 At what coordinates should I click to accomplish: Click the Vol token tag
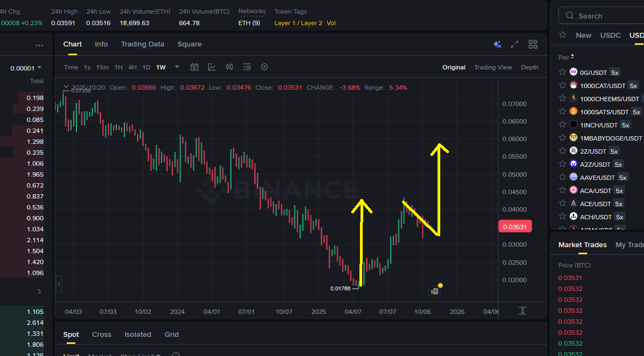(x=331, y=23)
